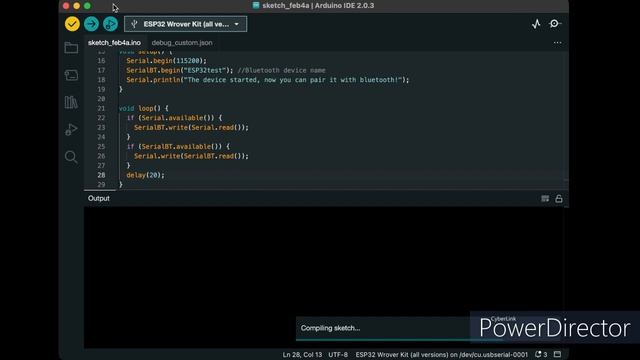Click the //Bluetooth device name comment
The image size is (640, 360).
click(x=281, y=70)
